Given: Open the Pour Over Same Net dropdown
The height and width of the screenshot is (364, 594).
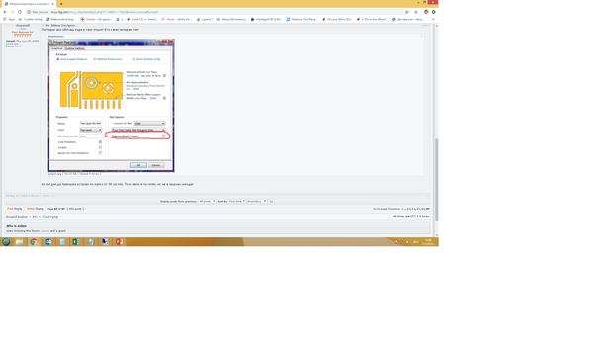Looking at the screenshot, I should point(139,130).
